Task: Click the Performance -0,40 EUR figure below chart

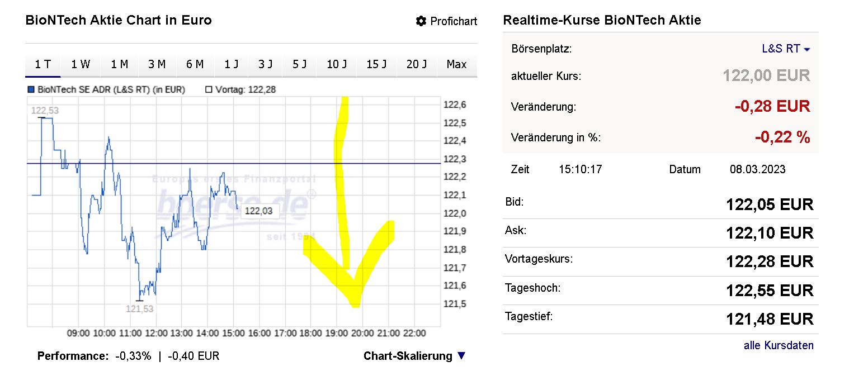Action: tap(194, 356)
